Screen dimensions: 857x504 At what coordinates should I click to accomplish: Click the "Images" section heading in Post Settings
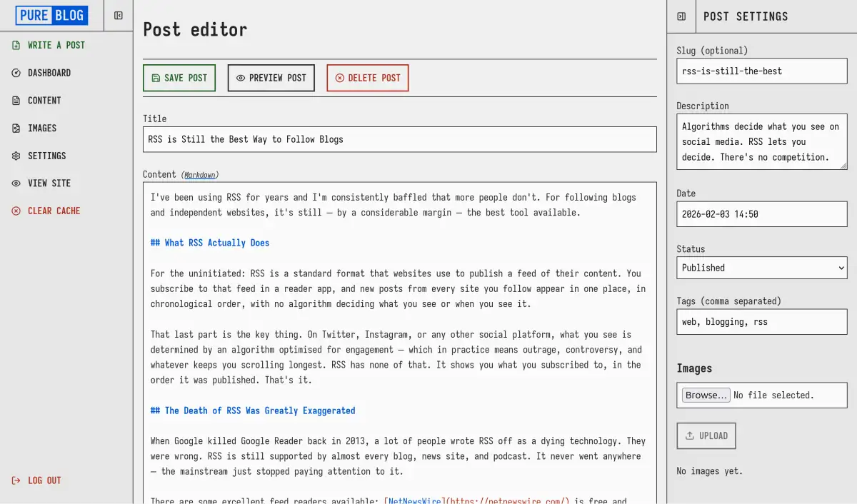(x=694, y=368)
